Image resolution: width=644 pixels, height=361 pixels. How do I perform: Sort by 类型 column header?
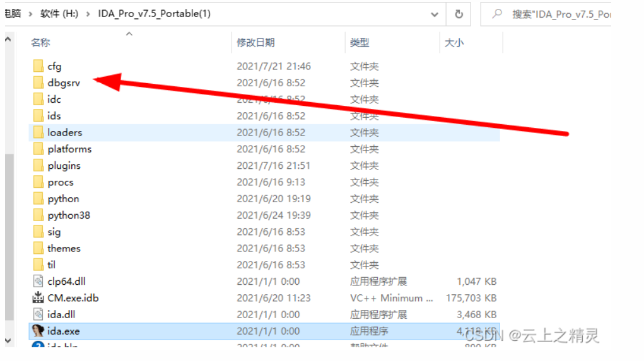tap(360, 42)
